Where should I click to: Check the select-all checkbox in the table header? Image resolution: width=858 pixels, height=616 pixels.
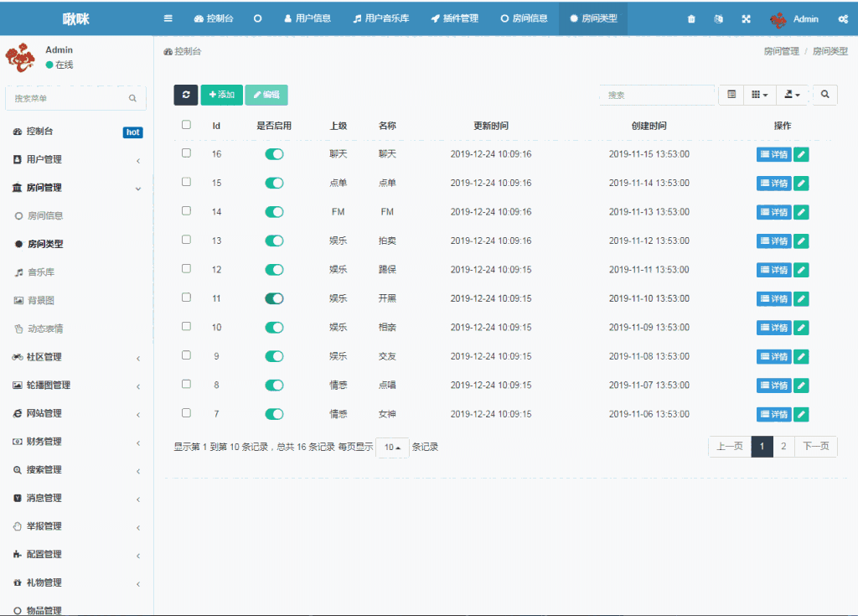[186, 124]
